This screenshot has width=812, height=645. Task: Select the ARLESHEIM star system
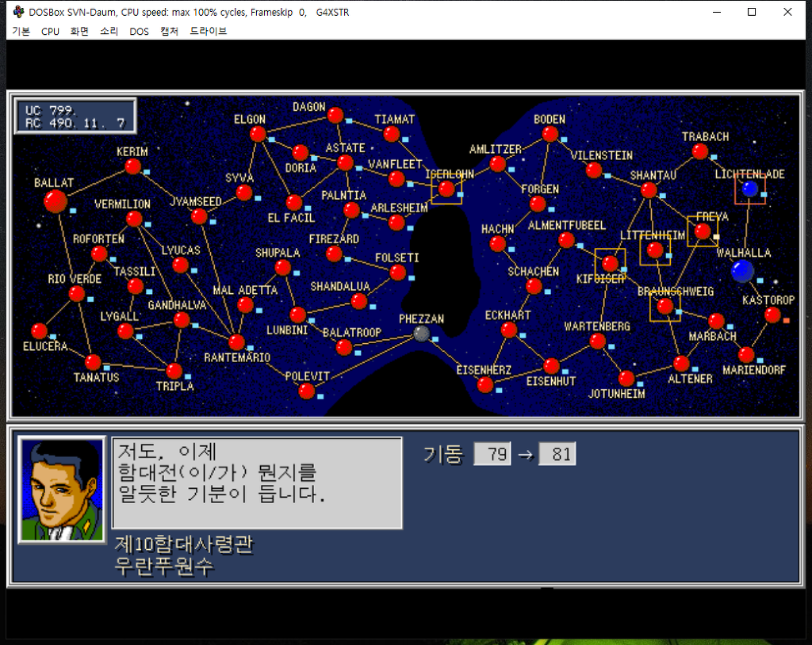[x=396, y=223]
